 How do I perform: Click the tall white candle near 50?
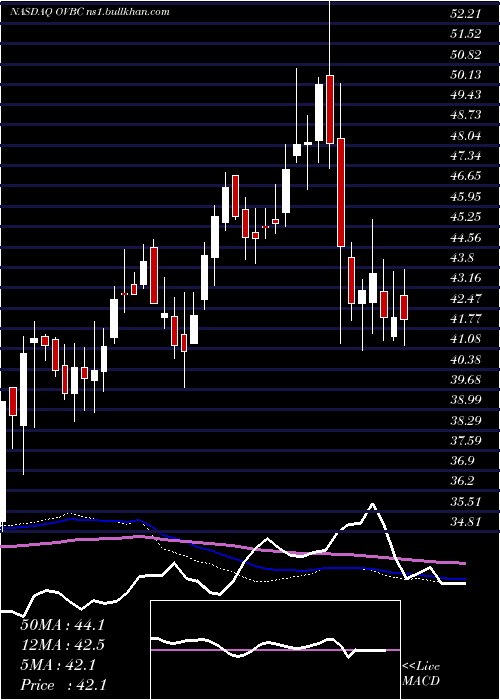319,112
